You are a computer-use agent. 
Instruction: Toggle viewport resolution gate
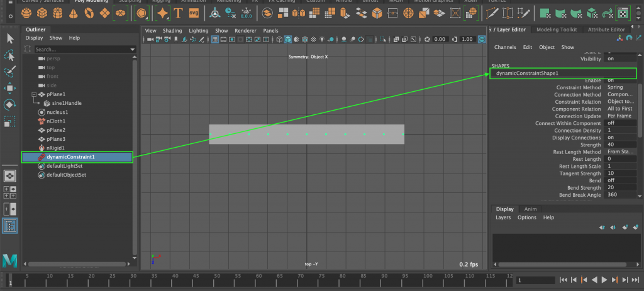point(232,40)
